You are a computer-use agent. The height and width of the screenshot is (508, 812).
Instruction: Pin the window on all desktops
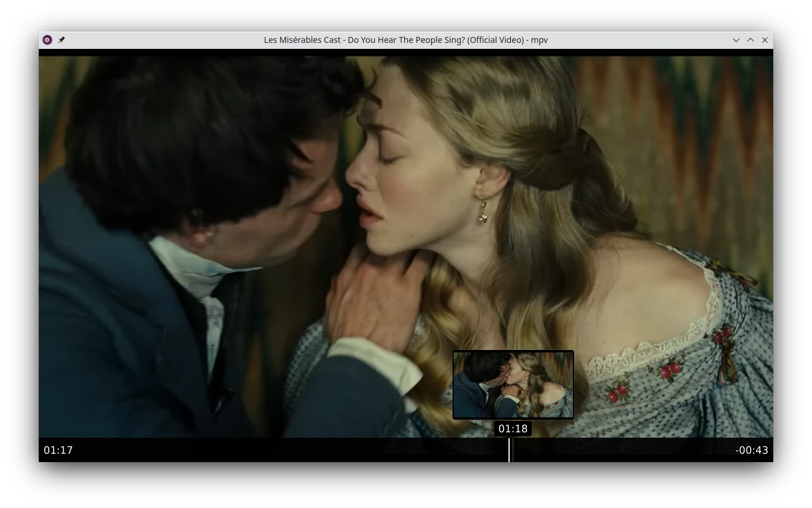(61, 40)
